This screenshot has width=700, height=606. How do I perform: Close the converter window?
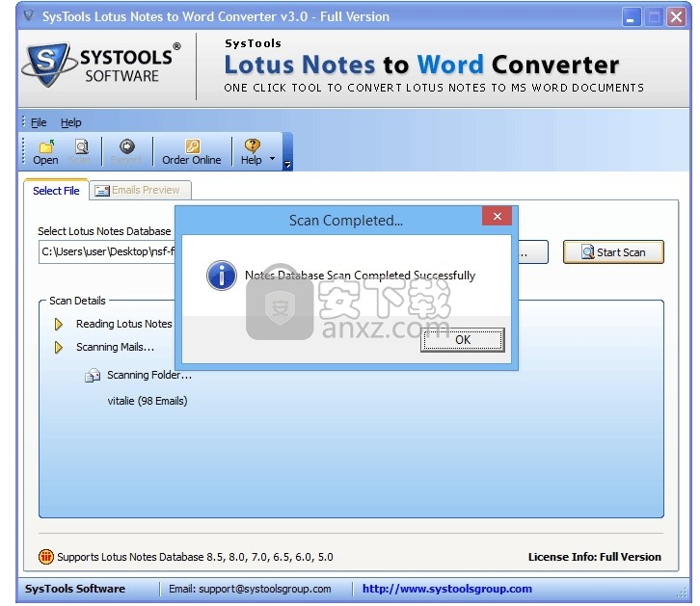pos(677,17)
